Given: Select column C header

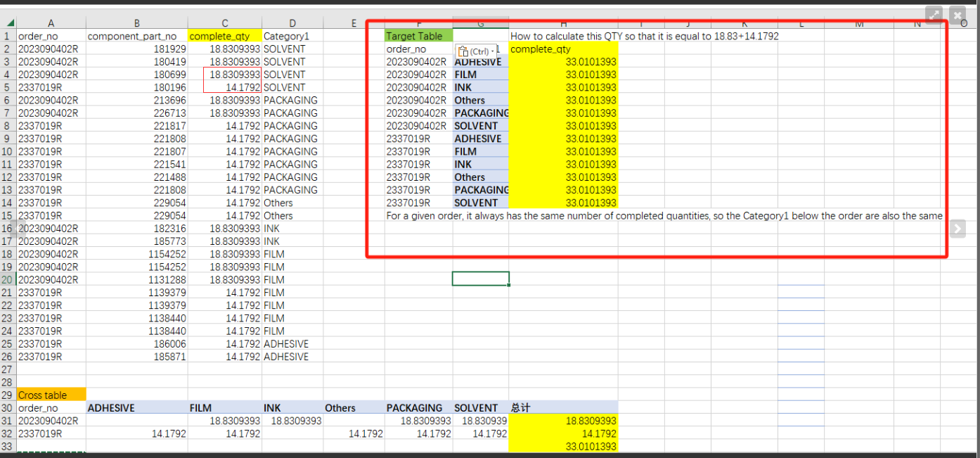Looking at the screenshot, I should tap(225, 23).
